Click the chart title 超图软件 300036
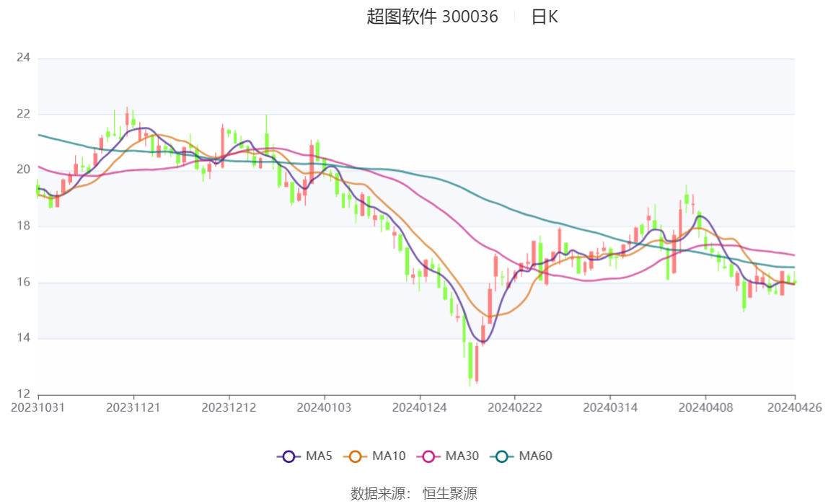The image size is (828, 504). pos(432,17)
